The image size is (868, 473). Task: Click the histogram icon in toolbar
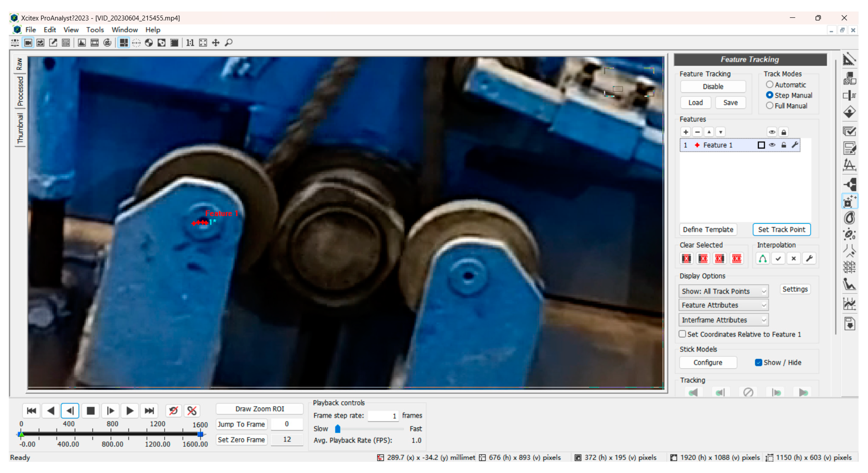coord(81,43)
